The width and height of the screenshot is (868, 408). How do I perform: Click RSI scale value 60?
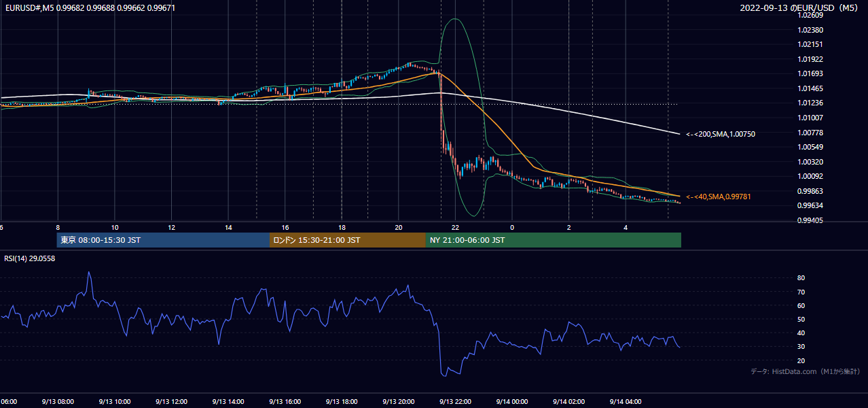801,305
